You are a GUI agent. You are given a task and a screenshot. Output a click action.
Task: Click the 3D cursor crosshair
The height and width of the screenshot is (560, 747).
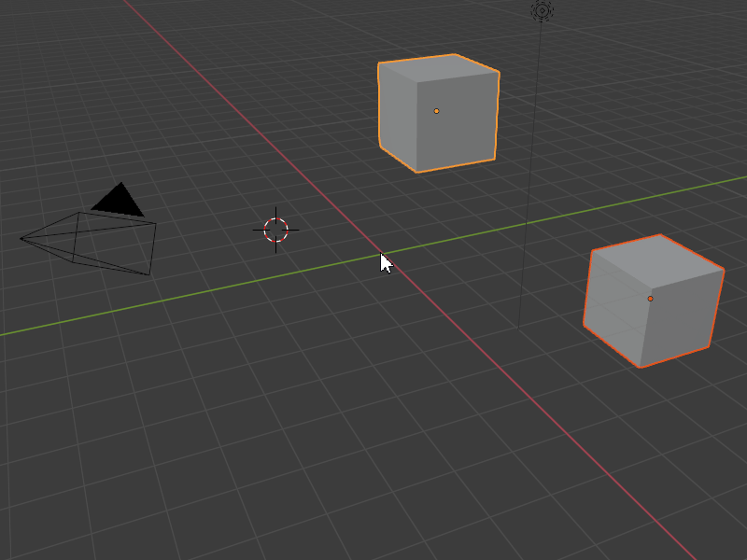pyautogui.click(x=275, y=230)
